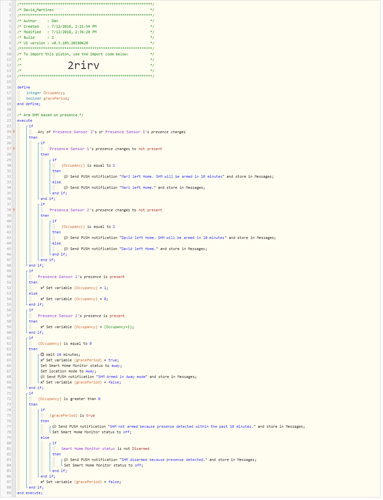Image resolution: width=383 pixels, height=500 pixels.
Task: Click the 'end define;' line
Action: [x=29, y=104]
